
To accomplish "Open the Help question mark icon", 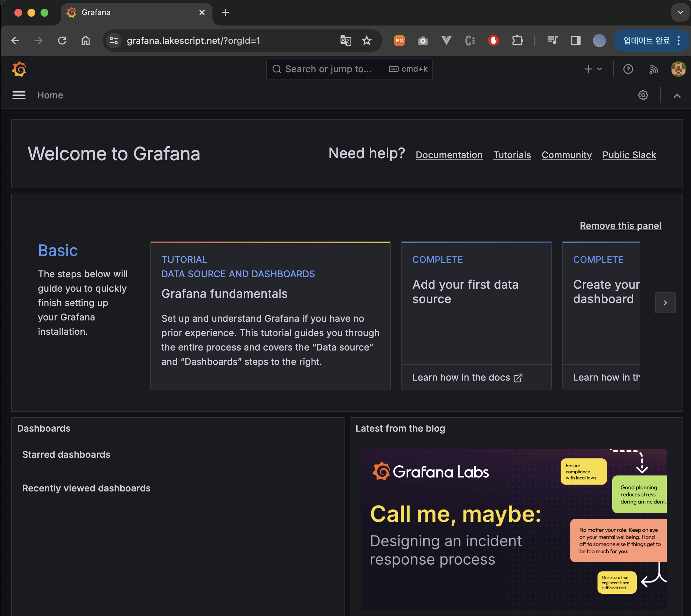I will pyautogui.click(x=628, y=69).
